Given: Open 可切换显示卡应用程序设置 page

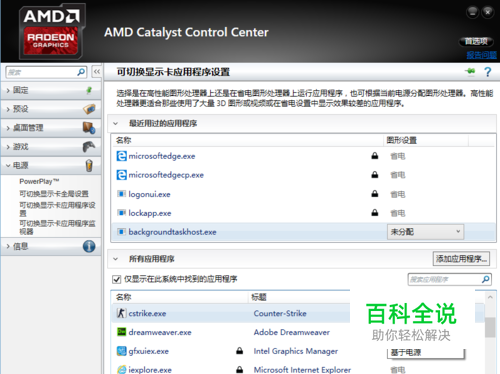Looking at the screenshot, I should coord(57,209).
